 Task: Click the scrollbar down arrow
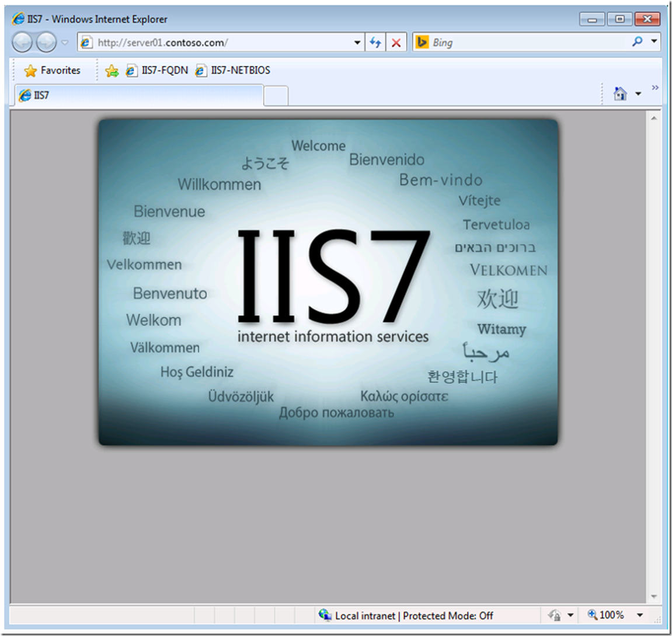point(653,596)
